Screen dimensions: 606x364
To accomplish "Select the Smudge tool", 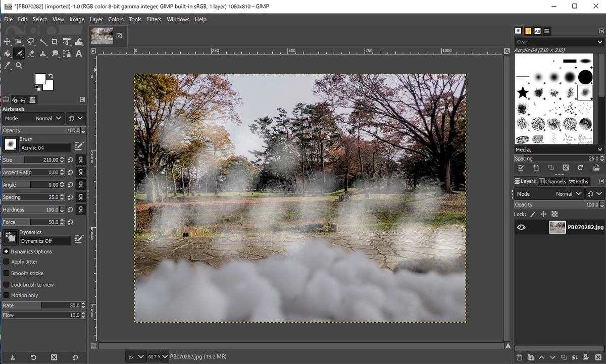I will 55,54.
